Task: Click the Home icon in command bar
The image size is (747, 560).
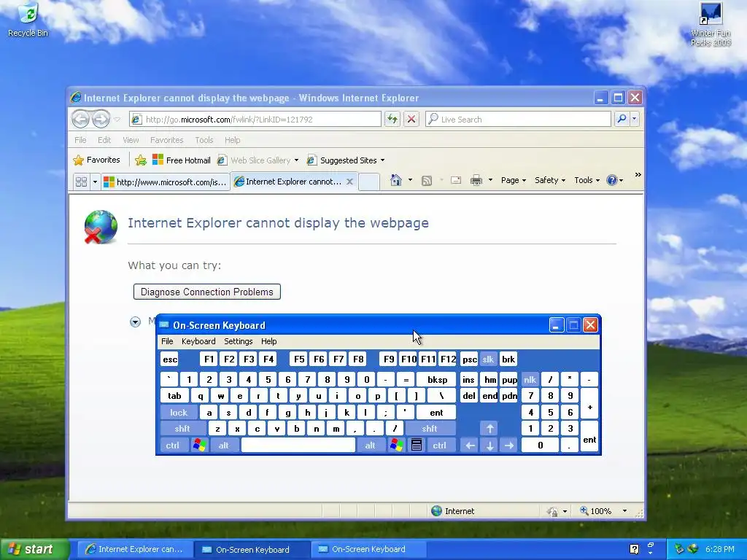Action: click(x=396, y=180)
